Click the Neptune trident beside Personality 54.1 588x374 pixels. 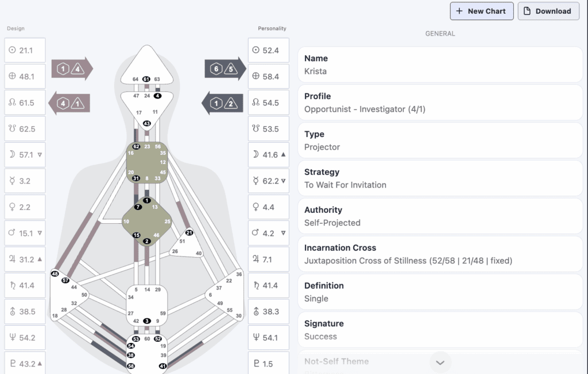coord(256,338)
